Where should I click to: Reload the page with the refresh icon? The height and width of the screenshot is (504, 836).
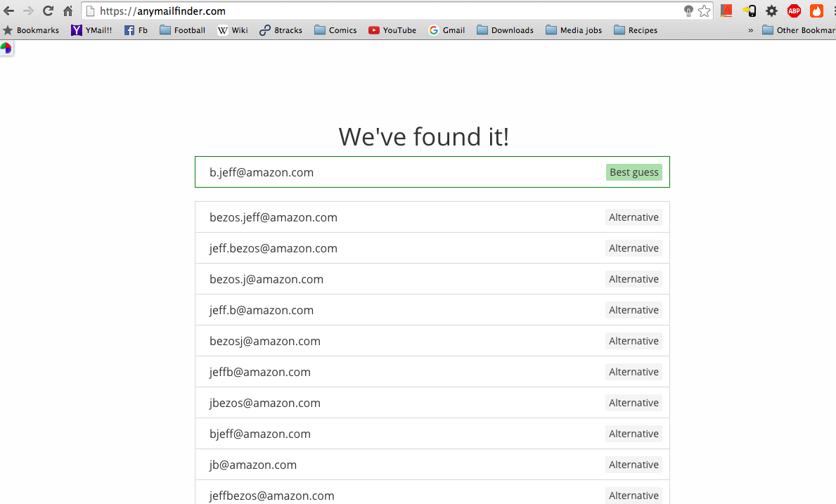(48, 11)
